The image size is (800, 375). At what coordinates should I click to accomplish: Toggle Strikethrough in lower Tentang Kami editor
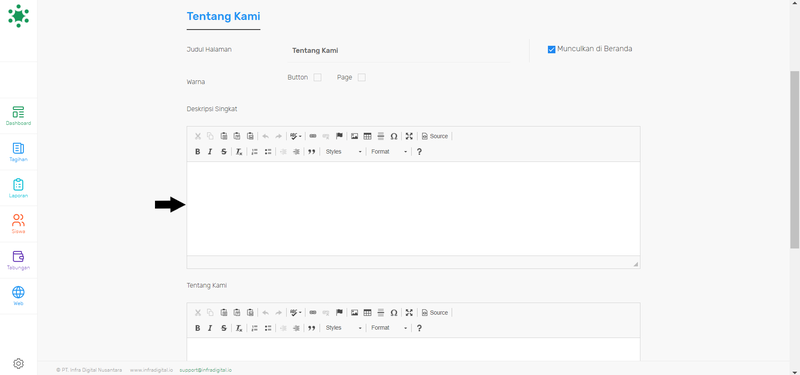(223, 328)
